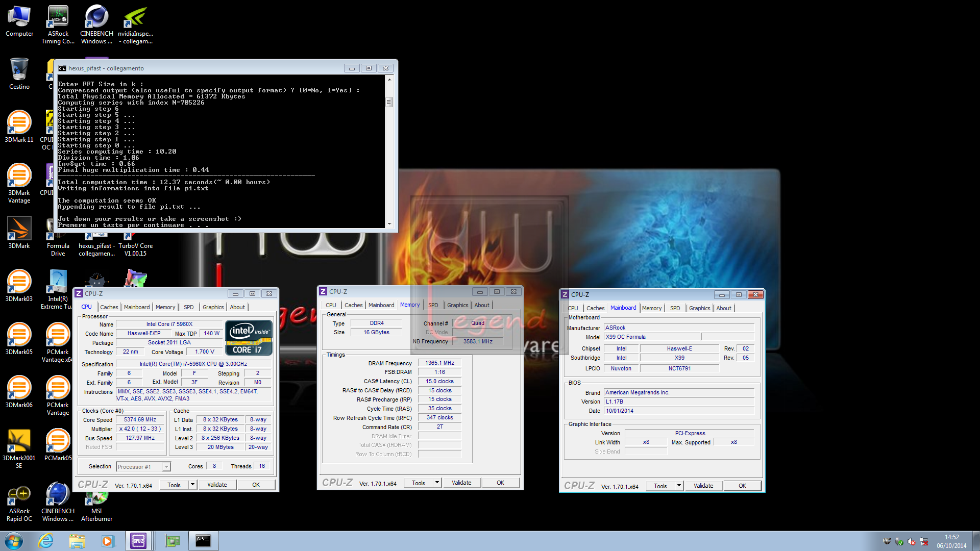Select Mainboard tab in left CPU-Z window
The image size is (980, 551).
coord(137,307)
